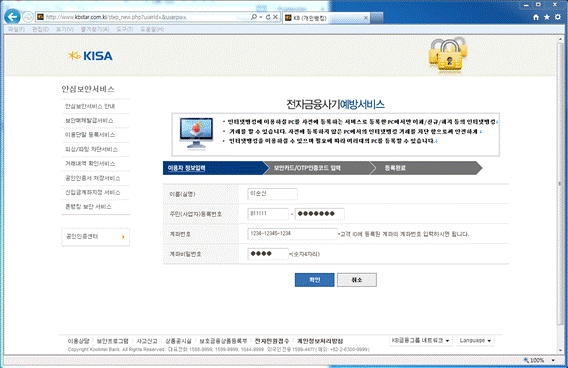
Task: Open the 공인인증센터 box link
Action: tap(96, 237)
